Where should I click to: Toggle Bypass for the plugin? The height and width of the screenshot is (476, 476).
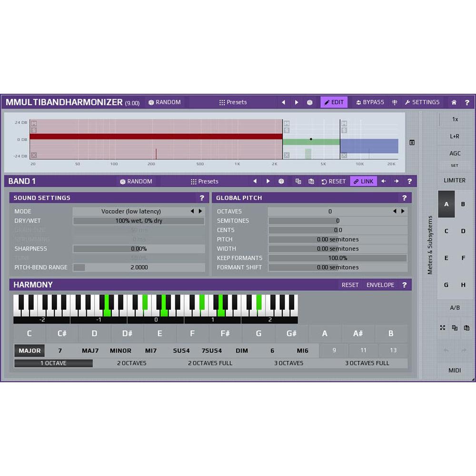[x=370, y=102]
